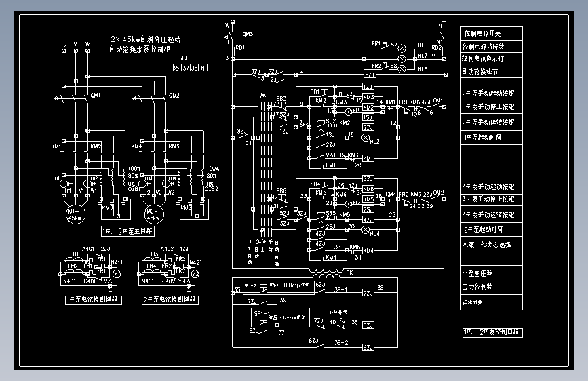Image resolution: width=588 pixels, height=381 pixels.
Task: Click the BK transformer coil symbol
Action: point(326,274)
